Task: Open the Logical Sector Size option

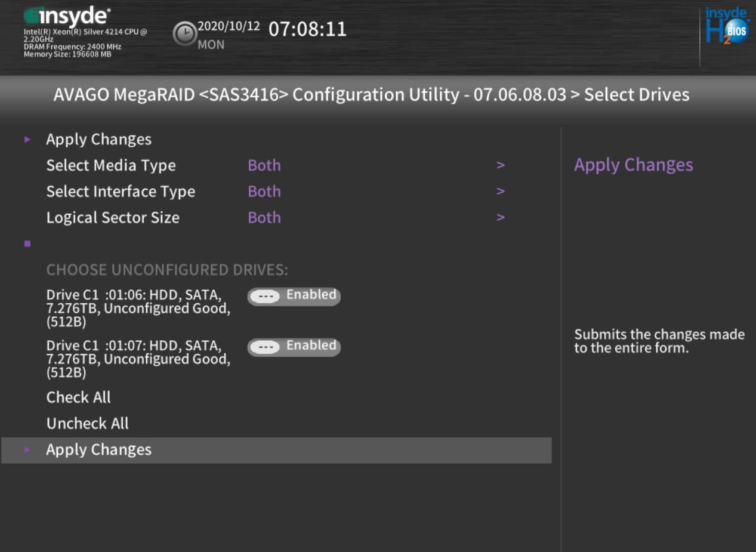Action: tap(113, 218)
